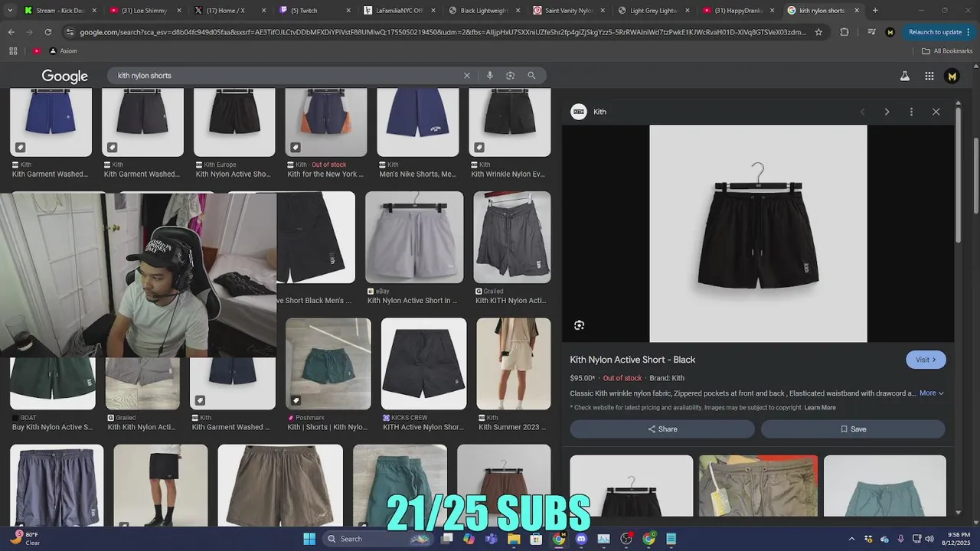Clear the search box text
The height and width of the screenshot is (551, 980).
(466, 76)
